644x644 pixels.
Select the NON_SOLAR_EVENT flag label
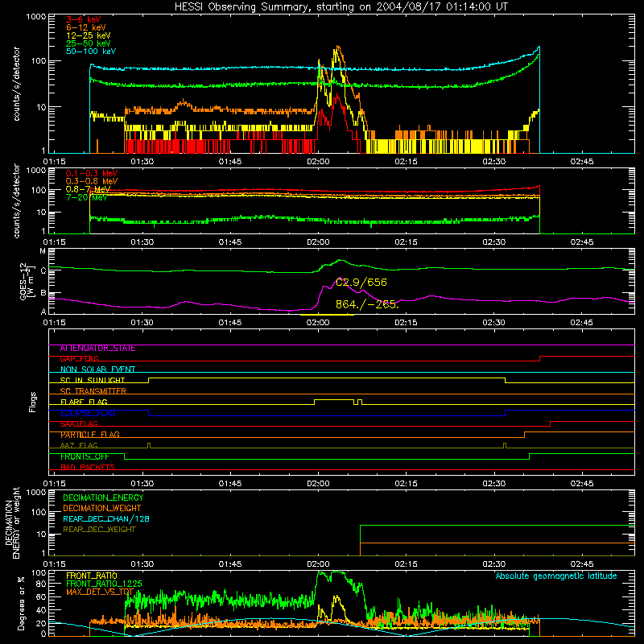click(x=97, y=369)
